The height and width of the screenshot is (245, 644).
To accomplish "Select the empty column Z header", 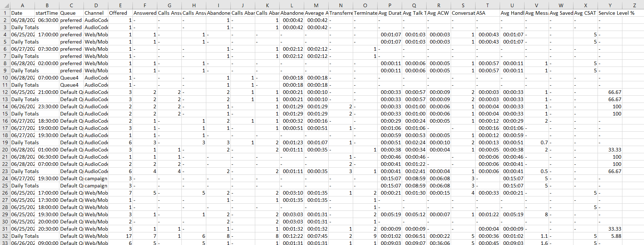I will (634, 5).
